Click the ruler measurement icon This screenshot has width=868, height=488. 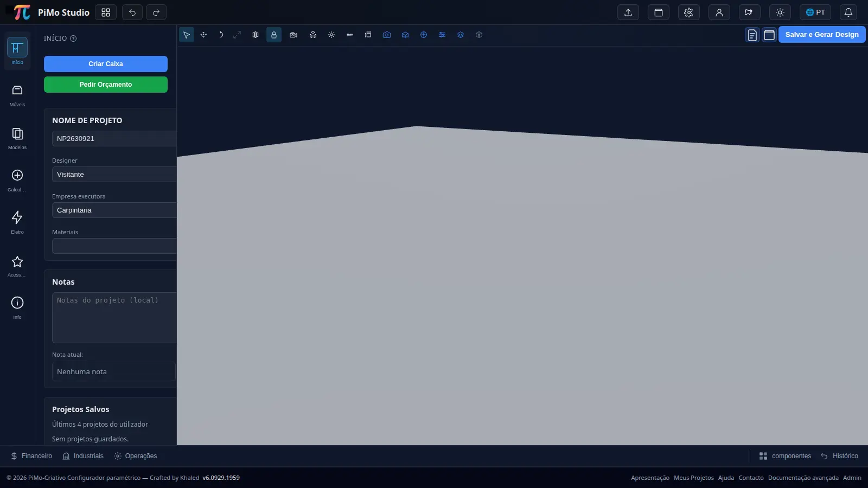click(350, 35)
